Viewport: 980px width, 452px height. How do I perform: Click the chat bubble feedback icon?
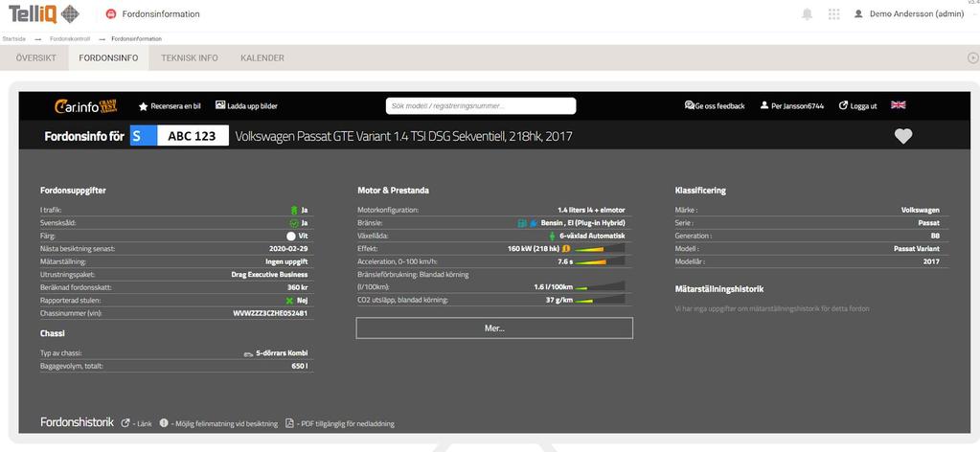click(x=690, y=105)
